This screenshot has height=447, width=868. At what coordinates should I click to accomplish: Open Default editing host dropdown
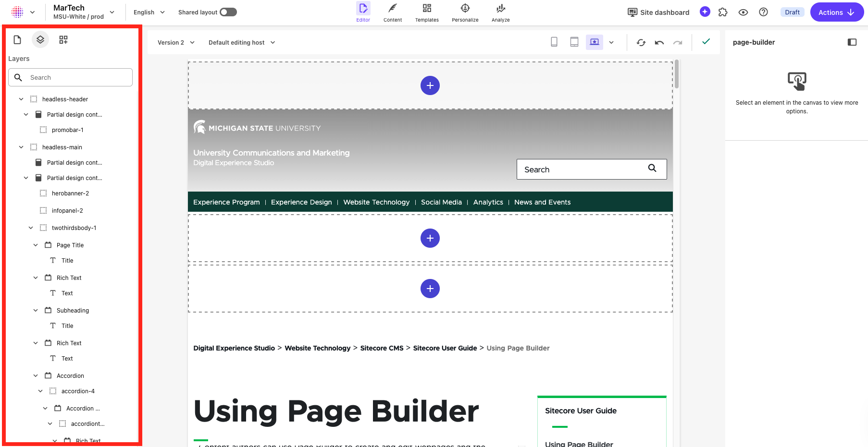tap(242, 42)
